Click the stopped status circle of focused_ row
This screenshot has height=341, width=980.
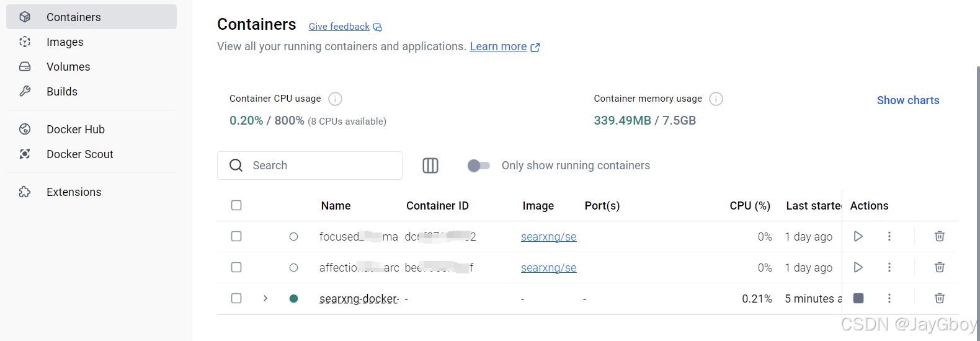click(x=293, y=236)
